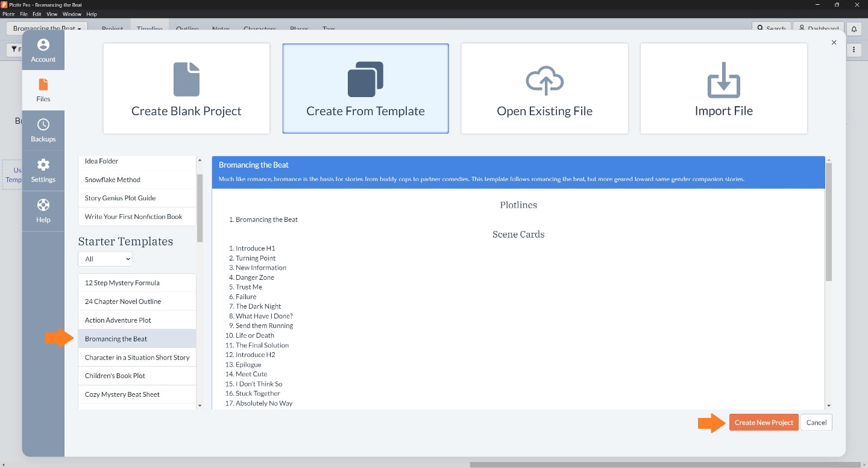The image size is (868, 468).
Task: Select Character in a Situation Short Story
Action: 137,358
